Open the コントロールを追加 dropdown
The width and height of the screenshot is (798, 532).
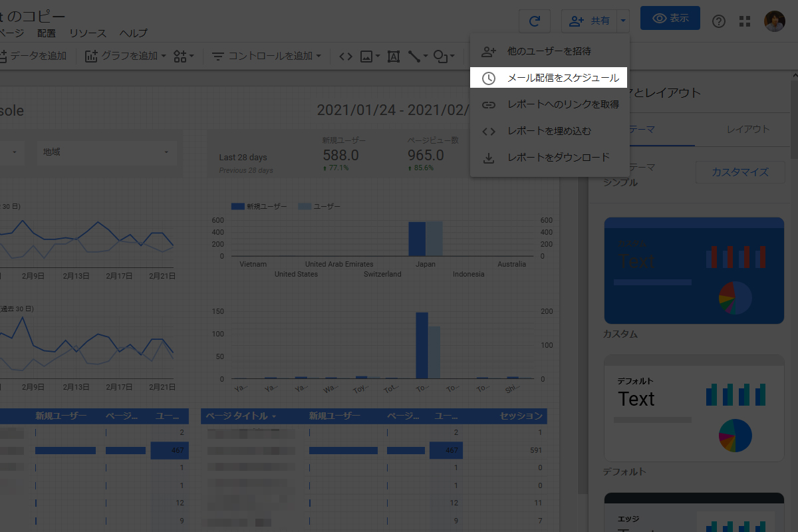[267, 57]
